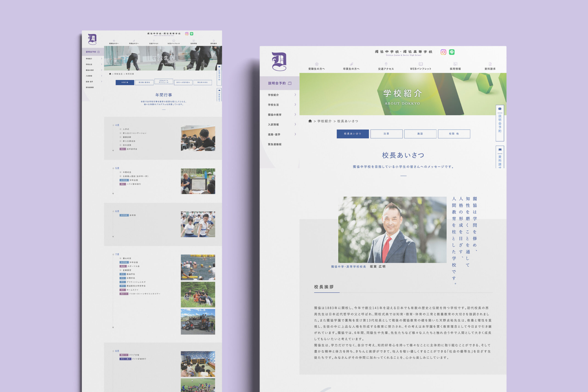Image resolution: width=588 pixels, height=392 pixels.
Task: Open 受験生の方へ on the 年間行事 page header
Action: point(114,42)
